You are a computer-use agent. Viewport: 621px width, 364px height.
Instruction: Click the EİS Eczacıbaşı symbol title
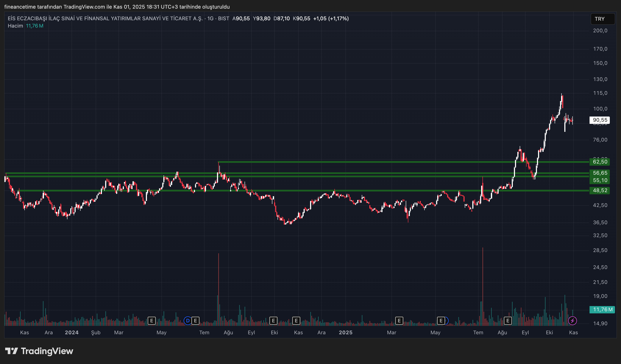(105, 19)
